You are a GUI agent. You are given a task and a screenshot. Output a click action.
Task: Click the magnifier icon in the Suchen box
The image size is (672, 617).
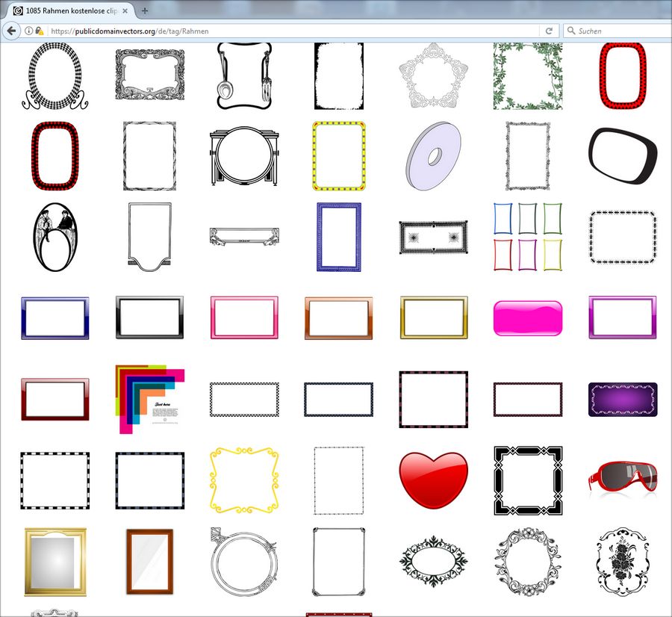click(571, 31)
